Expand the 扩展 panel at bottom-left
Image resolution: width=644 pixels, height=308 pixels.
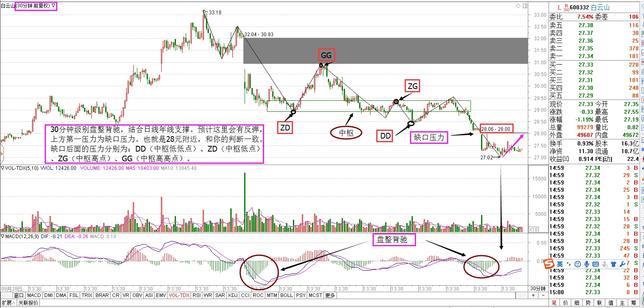pyautogui.click(x=8, y=303)
